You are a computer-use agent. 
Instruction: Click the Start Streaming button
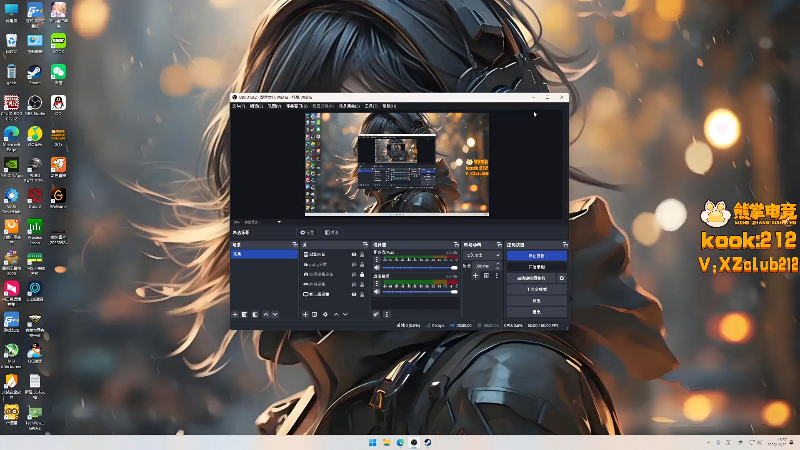click(536, 256)
